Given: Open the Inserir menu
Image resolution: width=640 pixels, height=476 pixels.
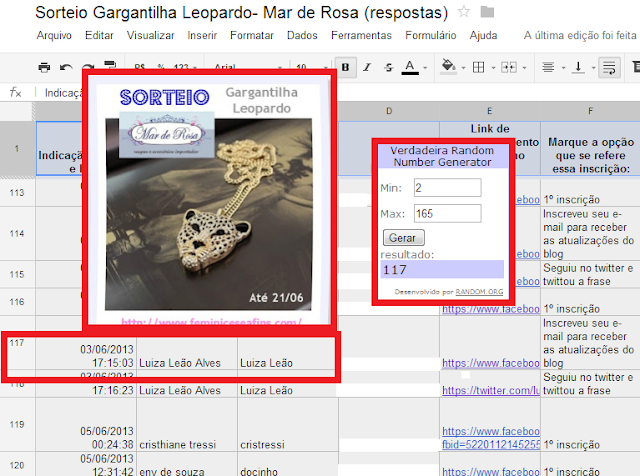Looking at the screenshot, I should pos(202,36).
